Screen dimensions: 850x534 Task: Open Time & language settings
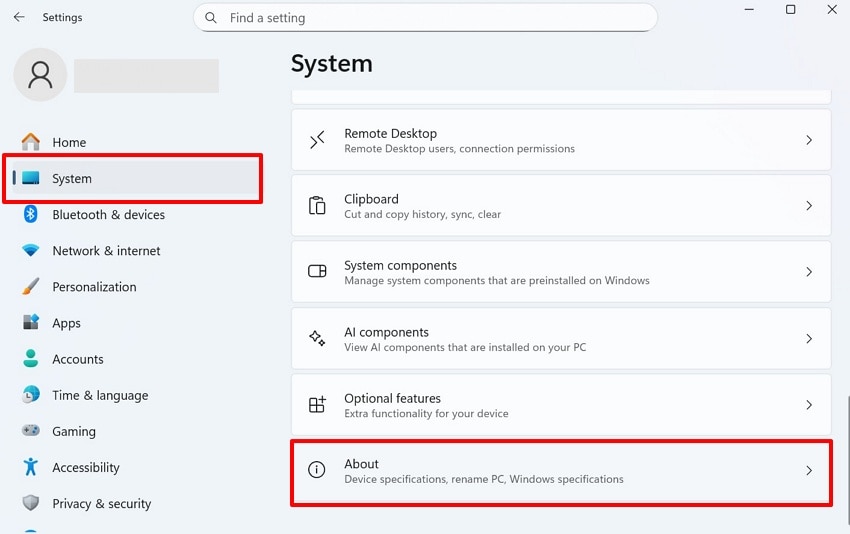coord(136,395)
